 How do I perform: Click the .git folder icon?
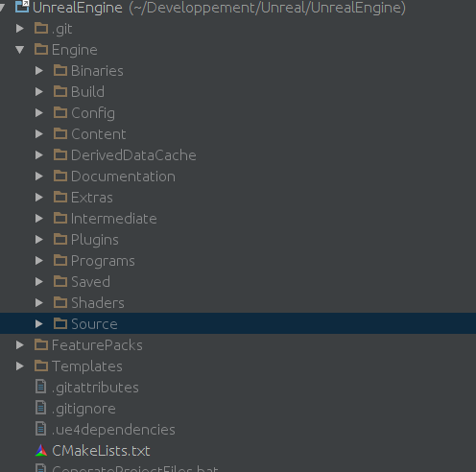tap(41, 28)
